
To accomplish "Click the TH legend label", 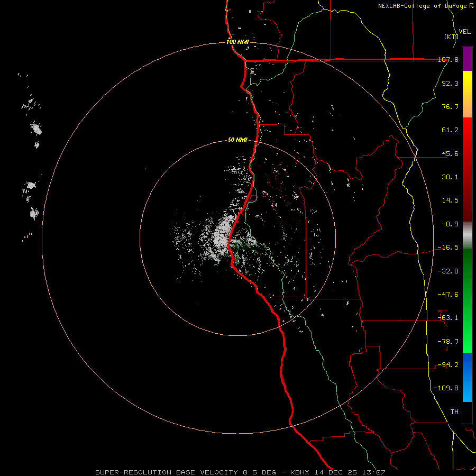I will [x=454, y=412].
